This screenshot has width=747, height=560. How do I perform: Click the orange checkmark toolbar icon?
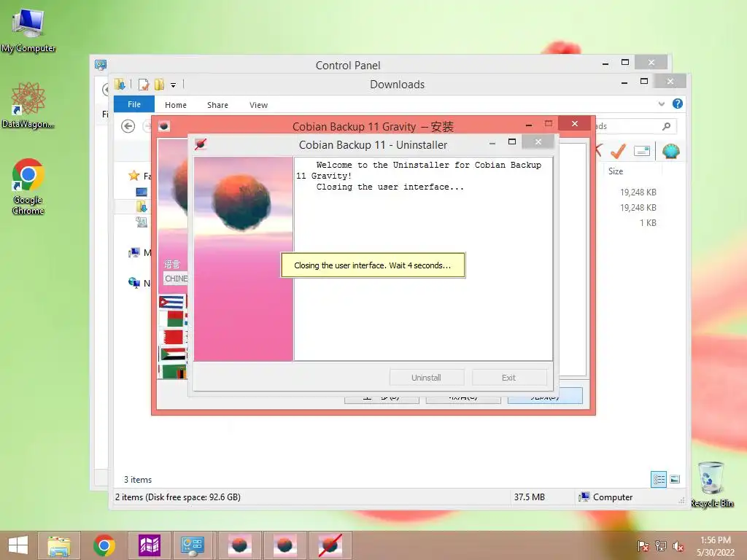coord(618,151)
